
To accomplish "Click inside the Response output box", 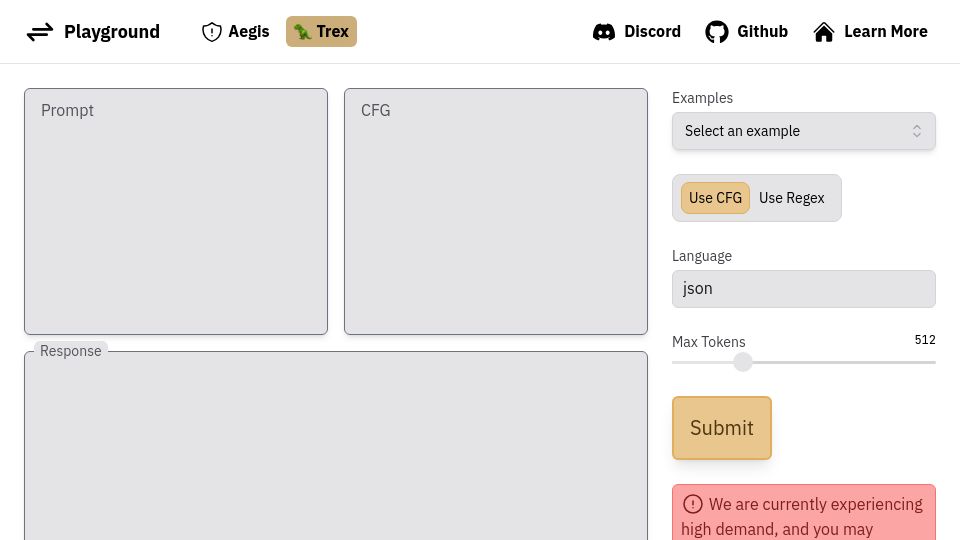I will click(336, 446).
